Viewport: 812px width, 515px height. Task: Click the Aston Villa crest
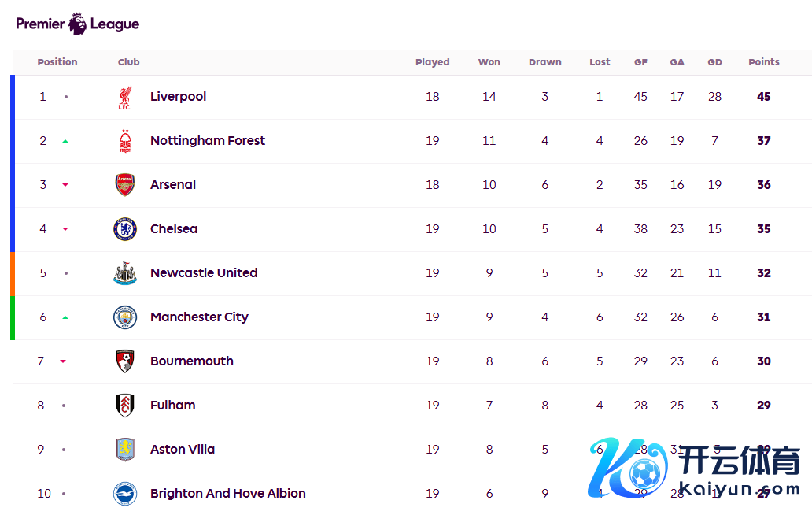(x=124, y=450)
